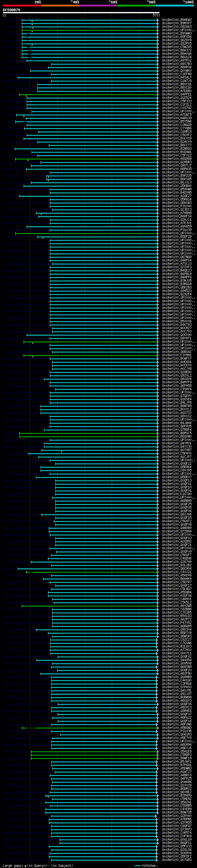The image size is (197, 868).
Task: Open hit UniRef100_Q07UB3
Action: tap(177, 860)
